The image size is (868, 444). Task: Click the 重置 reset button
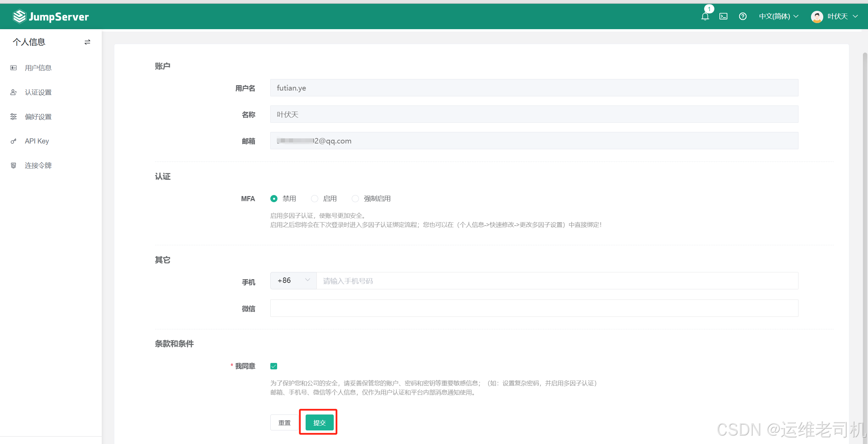(x=284, y=422)
